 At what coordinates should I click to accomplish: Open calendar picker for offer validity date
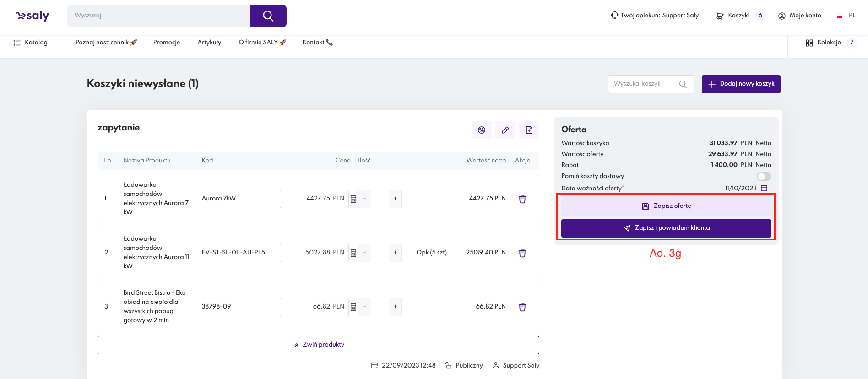tap(764, 188)
